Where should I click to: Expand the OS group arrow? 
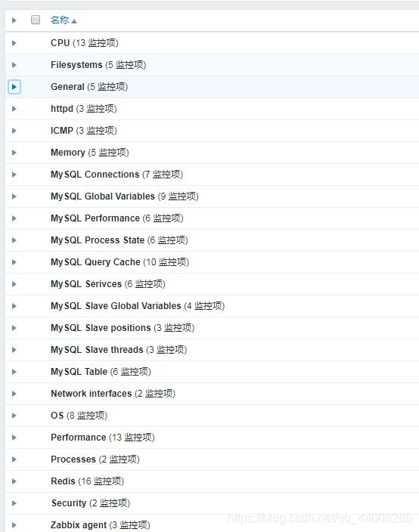pos(14,416)
